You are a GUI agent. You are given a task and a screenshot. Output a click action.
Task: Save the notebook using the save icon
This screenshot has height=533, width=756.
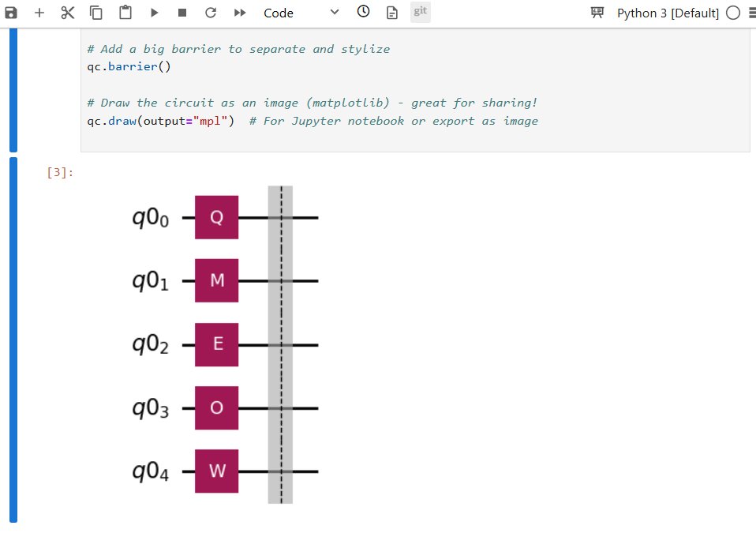click(10, 12)
